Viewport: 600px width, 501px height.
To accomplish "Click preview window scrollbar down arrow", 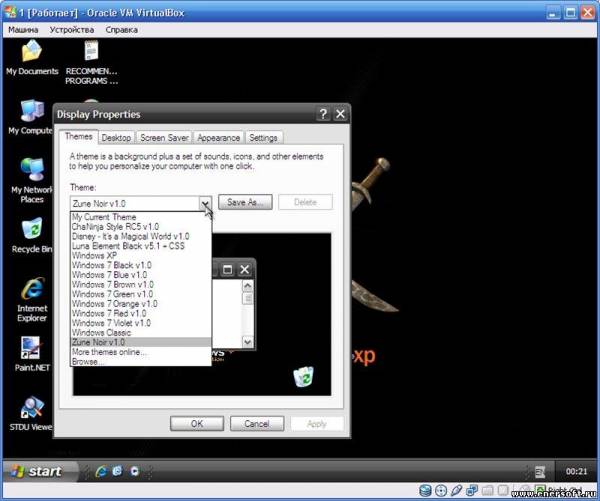I will click(x=248, y=341).
